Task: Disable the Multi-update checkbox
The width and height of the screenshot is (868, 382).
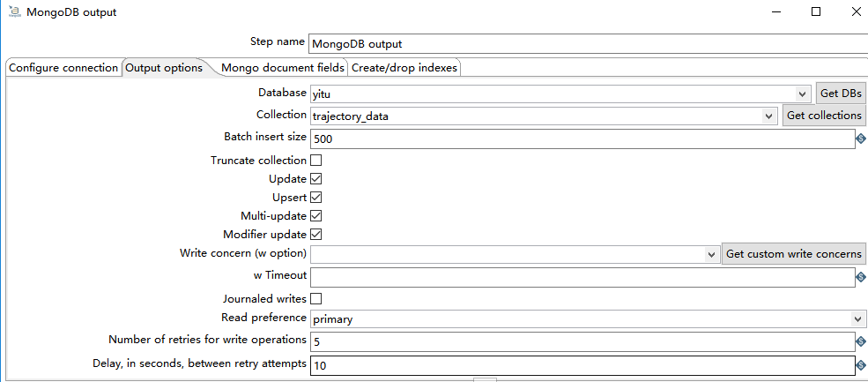Action: (x=315, y=215)
